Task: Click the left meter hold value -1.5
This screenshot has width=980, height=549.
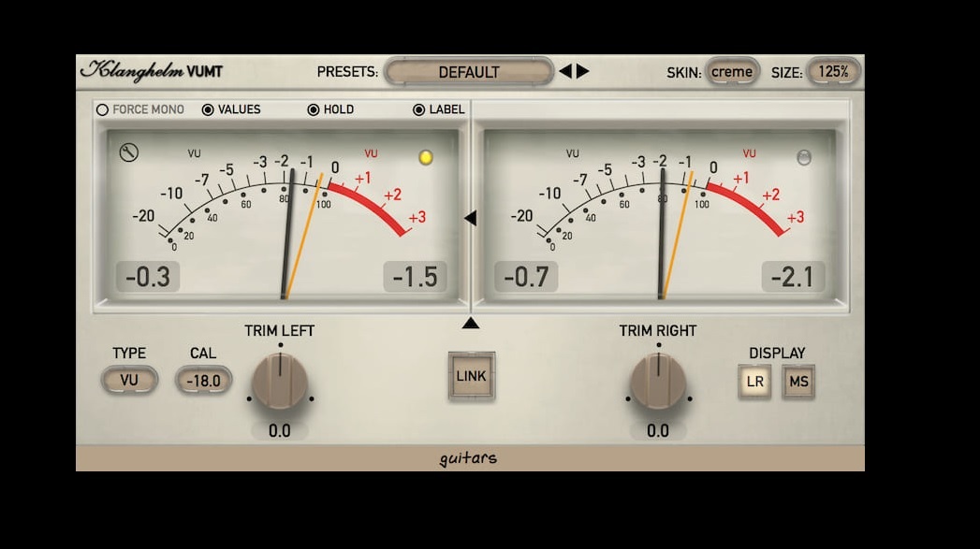Action: [415, 277]
